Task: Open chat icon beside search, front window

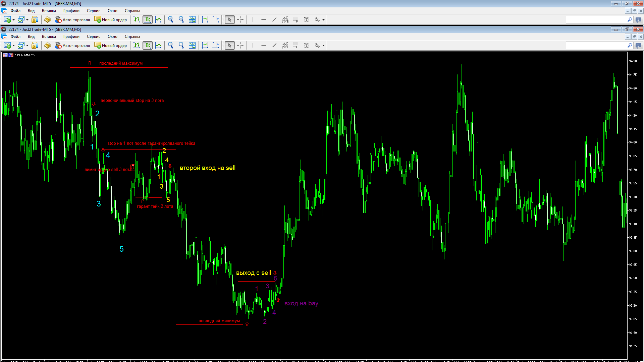Action: point(638,46)
